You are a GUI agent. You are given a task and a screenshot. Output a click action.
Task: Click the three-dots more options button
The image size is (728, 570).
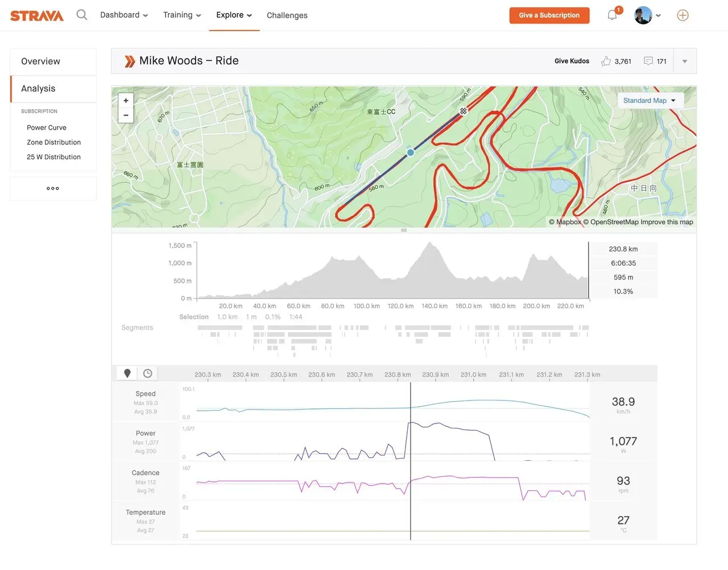[53, 188]
